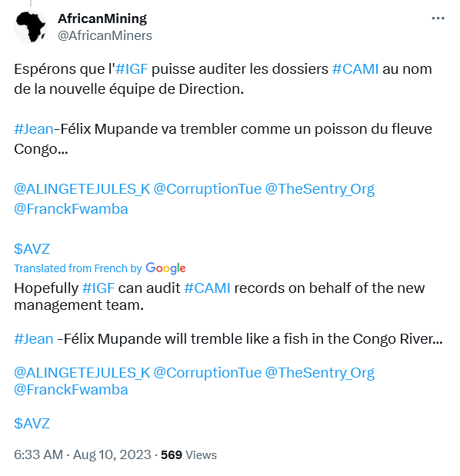
Task: Open the #IGF hashtag in French text
Action: (x=132, y=69)
